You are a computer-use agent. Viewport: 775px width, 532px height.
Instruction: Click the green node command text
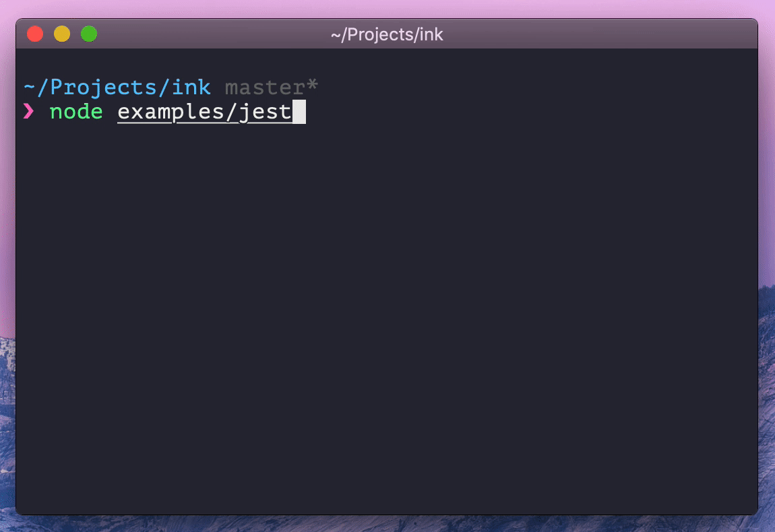[x=76, y=112]
